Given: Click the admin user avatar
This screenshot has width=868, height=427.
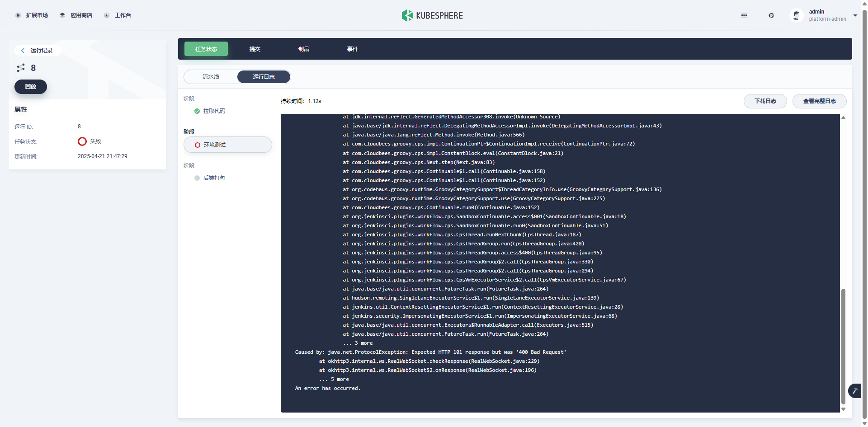Looking at the screenshot, I should pos(796,15).
